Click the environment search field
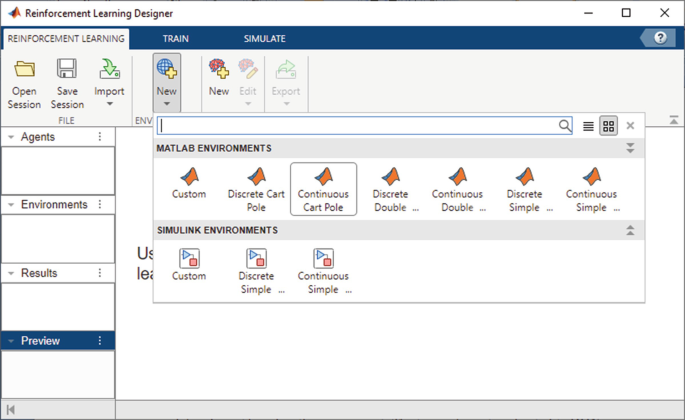Viewport: 685px width, 420px height. click(358, 126)
